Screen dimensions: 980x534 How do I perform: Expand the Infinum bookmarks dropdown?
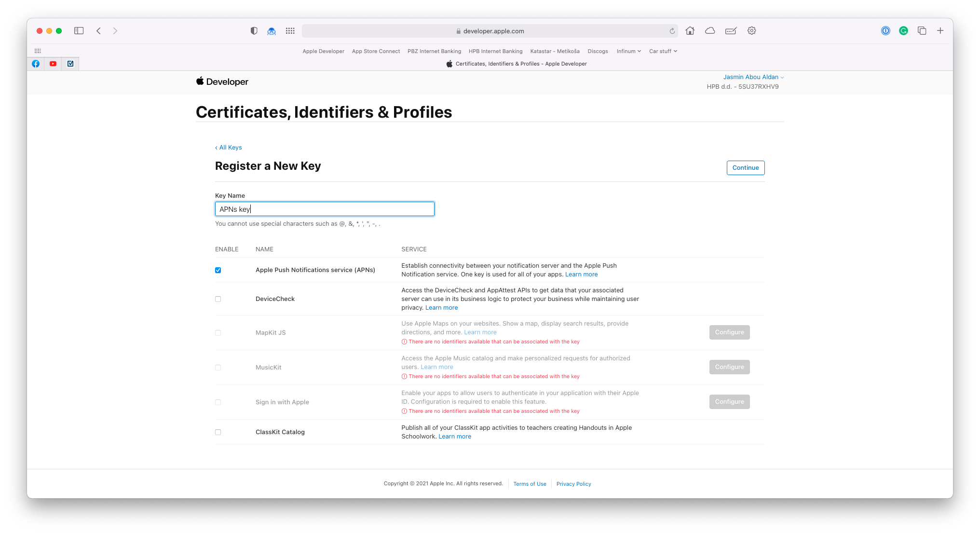tap(628, 51)
